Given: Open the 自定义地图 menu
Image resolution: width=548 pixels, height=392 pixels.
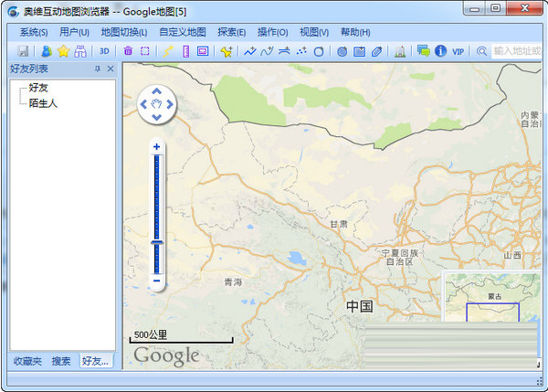Looking at the screenshot, I should (182, 32).
